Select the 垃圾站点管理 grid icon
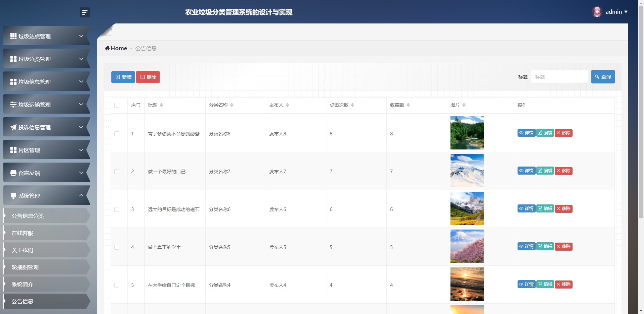The height and width of the screenshot is (314, 644). click(13, 36)
